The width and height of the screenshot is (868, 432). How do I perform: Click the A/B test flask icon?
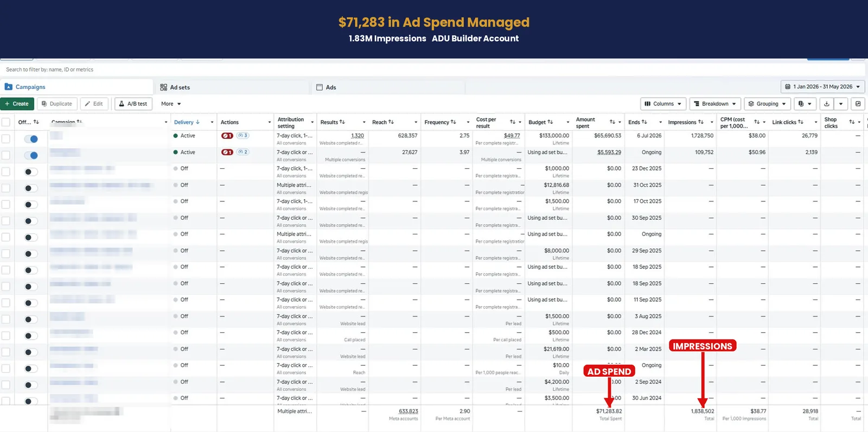pos(122,104)
